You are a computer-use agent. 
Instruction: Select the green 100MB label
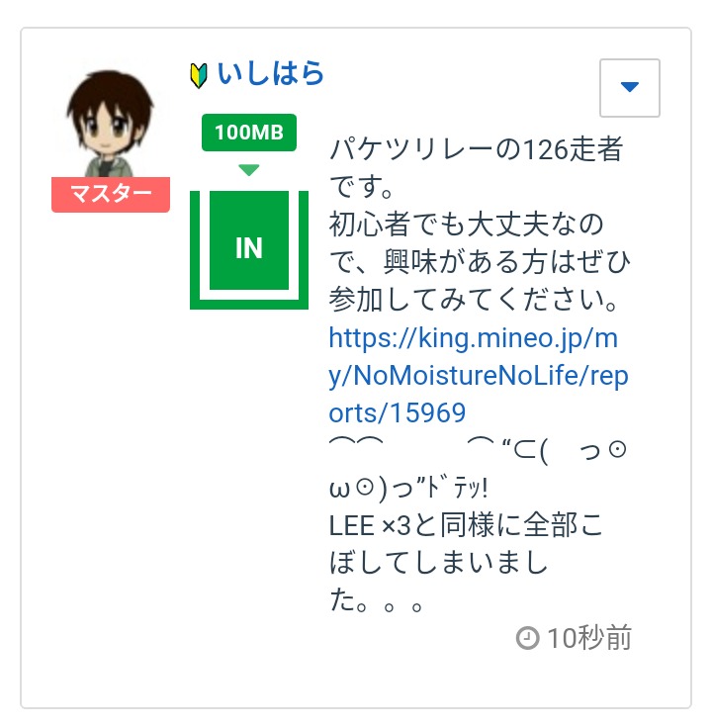[249, 133]
